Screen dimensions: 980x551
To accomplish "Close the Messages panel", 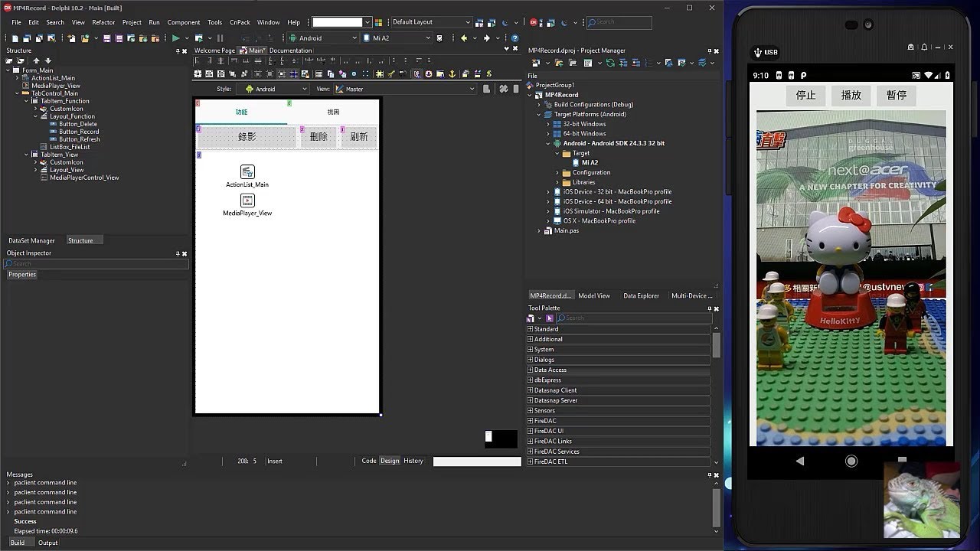I will click(x=717, y=474).
